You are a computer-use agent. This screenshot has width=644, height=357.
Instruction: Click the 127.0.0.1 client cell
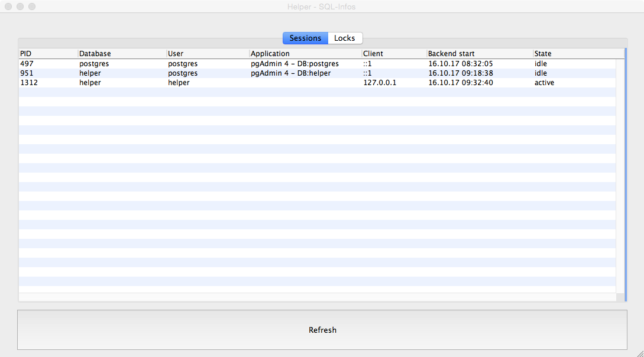[380, 83]
